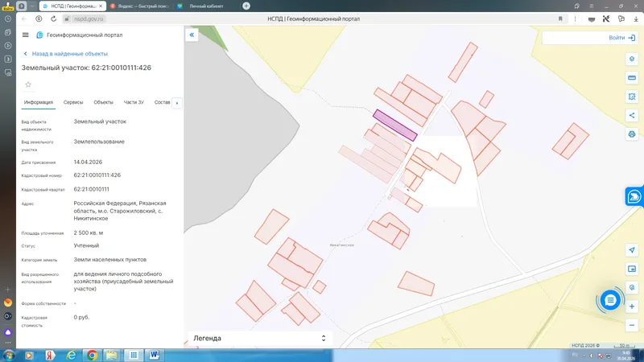The width and height of the screenshot is (644, 362).
Task: Open the hamburger main menu
Action: click(26, 35)
